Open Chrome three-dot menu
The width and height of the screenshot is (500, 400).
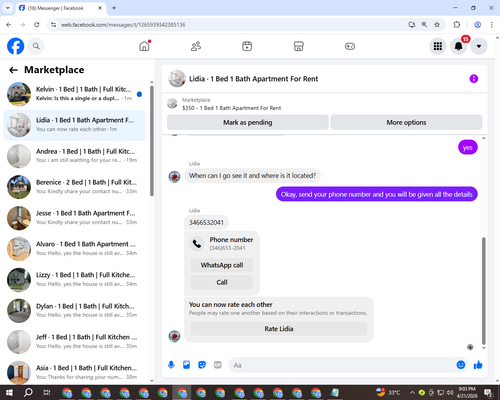tap(492, 25)
